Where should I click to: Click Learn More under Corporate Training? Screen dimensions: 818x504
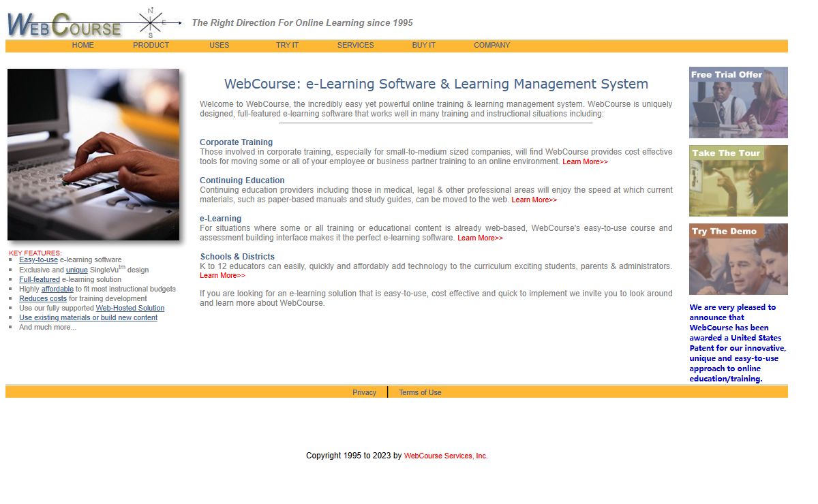pos(585,162)
